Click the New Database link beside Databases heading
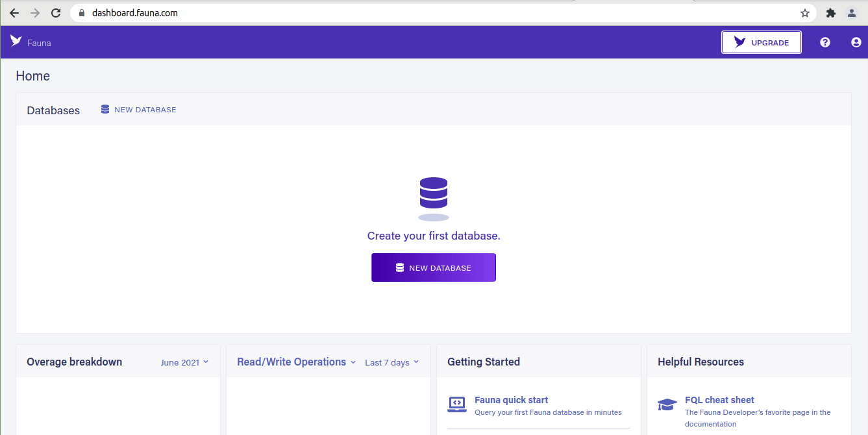 pyautogui.click(x=138, y=110)
